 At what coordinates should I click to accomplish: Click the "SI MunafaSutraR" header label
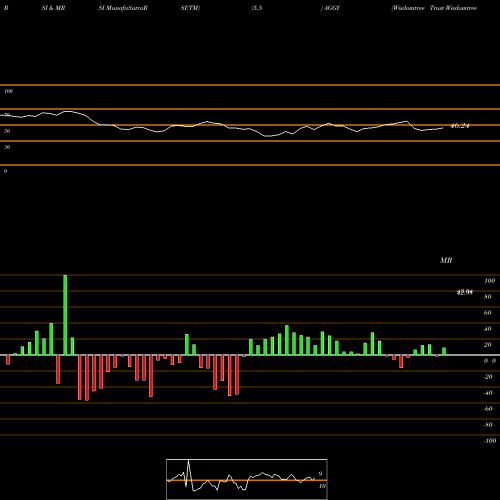[x=123, y=8]
